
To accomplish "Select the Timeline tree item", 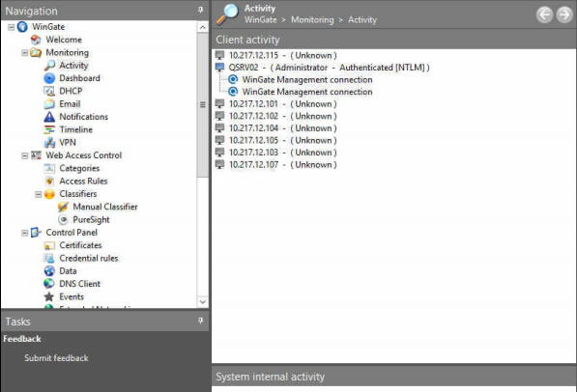I will (76, 129).
